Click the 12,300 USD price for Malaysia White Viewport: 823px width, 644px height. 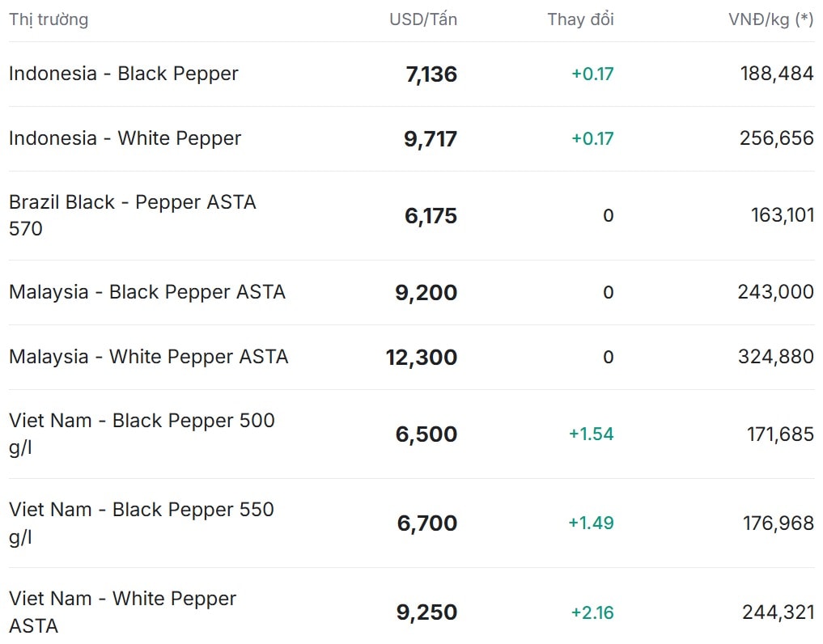pyautogui.click(x=422, y=358)
